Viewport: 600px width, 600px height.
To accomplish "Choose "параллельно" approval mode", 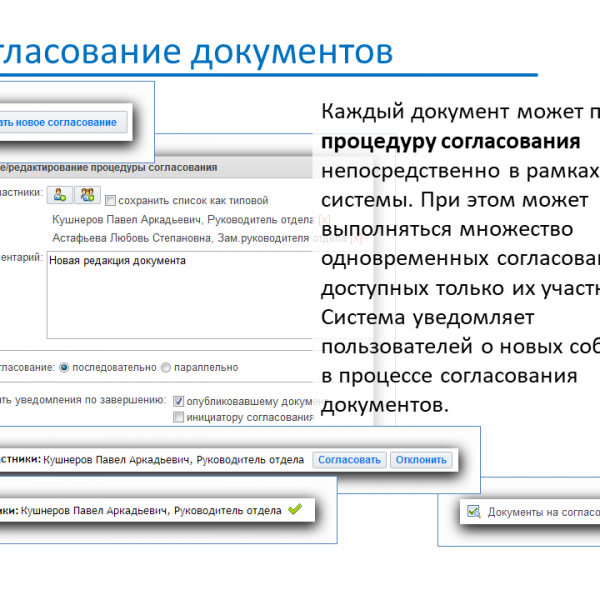I will tap(166, 367).
